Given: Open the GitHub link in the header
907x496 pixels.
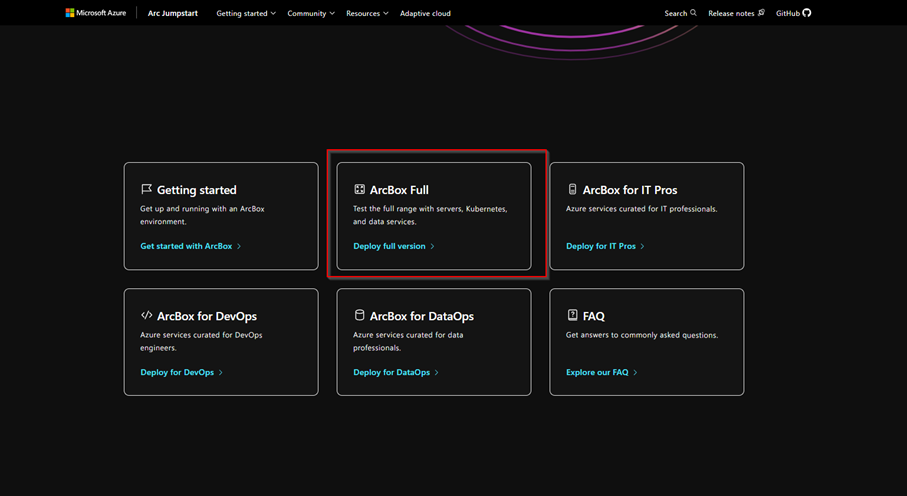Looking at the screenshot, I should pos(793,13).
